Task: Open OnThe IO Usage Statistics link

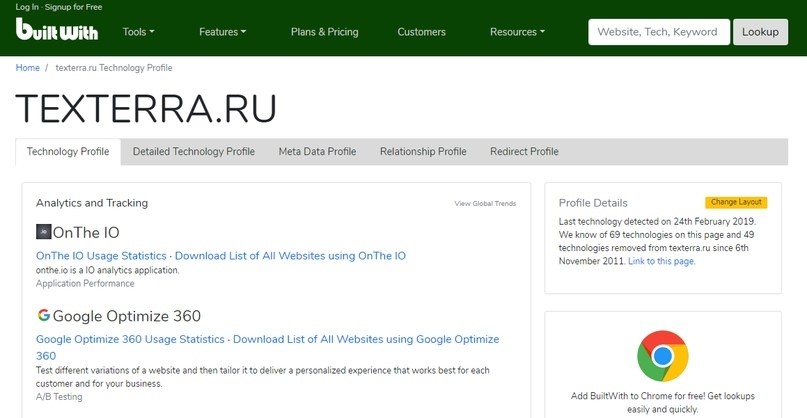Action: (x=99, y=256)
